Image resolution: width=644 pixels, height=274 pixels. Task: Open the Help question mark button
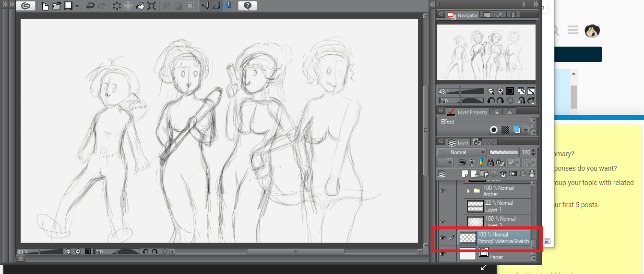247,6
